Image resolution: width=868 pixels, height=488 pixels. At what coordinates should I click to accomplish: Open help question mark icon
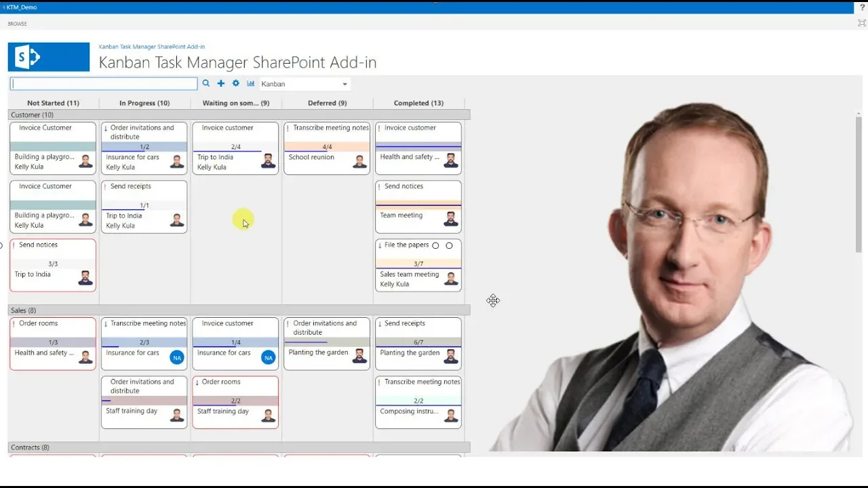point(863,7)
